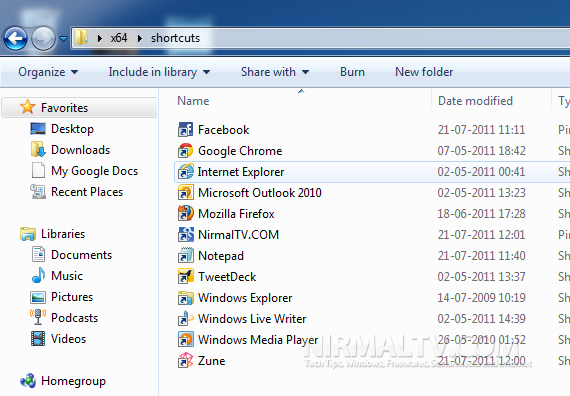Select the Notepad file name
Viewport: 570px width, 396px height.
(221, 256)
